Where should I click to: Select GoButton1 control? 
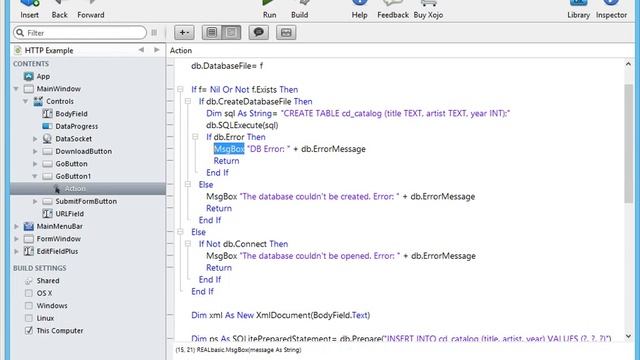pos(73,176)
